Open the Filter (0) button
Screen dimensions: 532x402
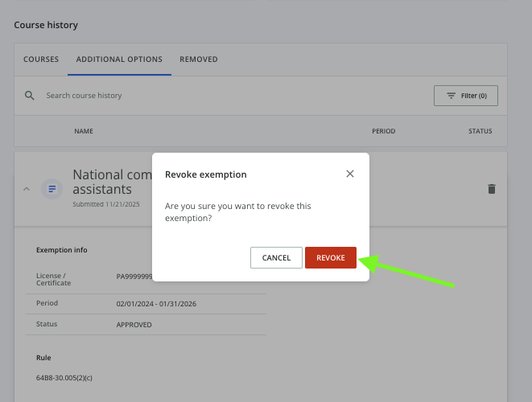466,96
